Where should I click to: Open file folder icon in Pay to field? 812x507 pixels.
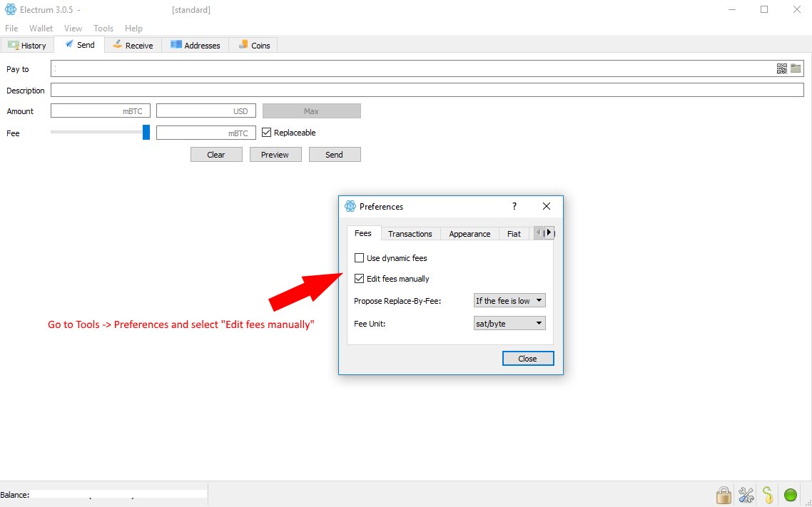point(796,68)
